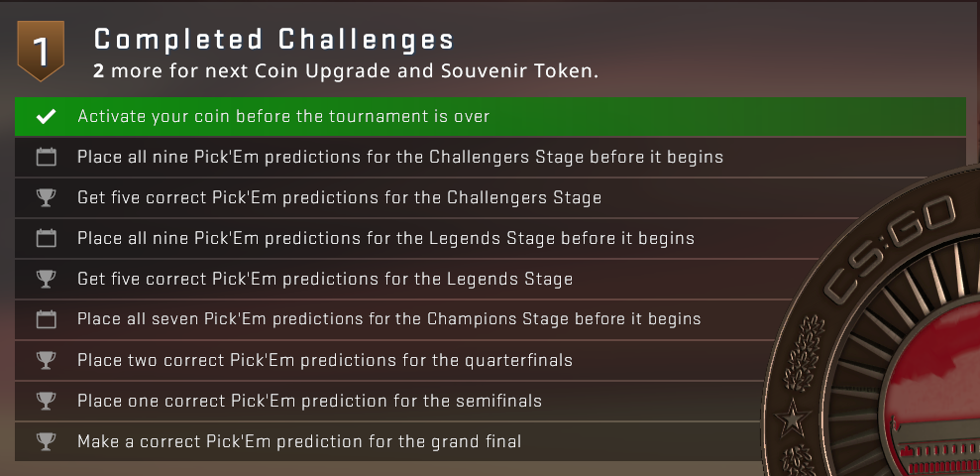This screenshot has height=476, width=980.
Task: Click trophy icon for semifinals challenge
Action: pos(45,402)
